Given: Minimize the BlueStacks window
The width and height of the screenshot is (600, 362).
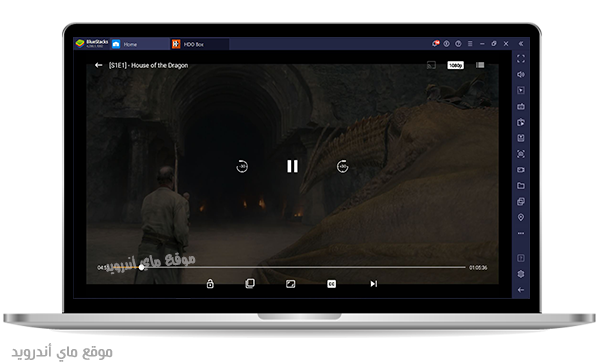Looking at the screenshot, I should [482, 44].
